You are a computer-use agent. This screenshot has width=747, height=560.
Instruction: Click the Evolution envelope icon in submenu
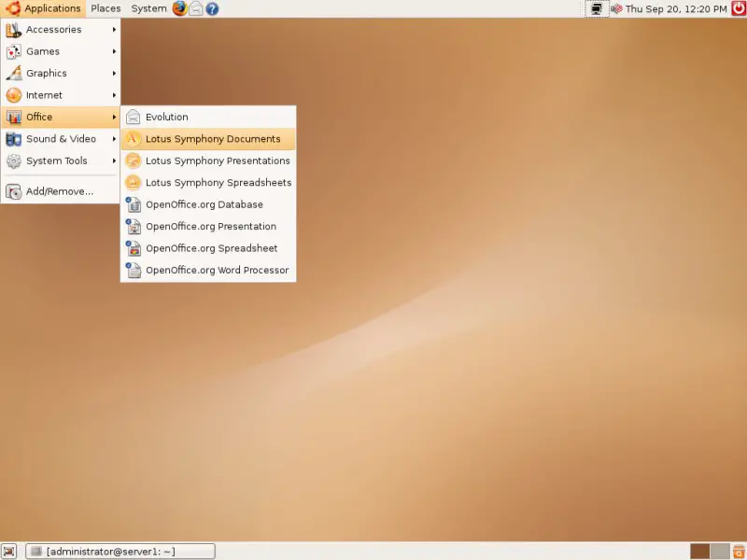pyautogui.click(x=134, y=118)
